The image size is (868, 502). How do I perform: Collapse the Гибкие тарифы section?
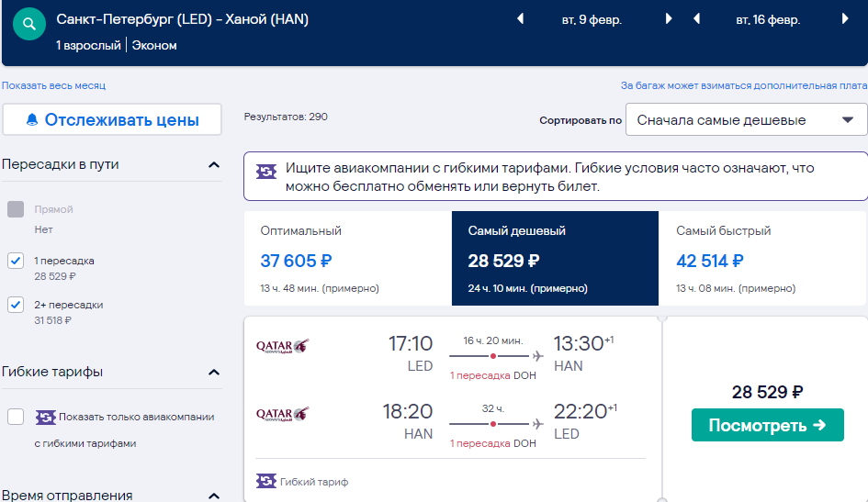(x=214, y=372)
